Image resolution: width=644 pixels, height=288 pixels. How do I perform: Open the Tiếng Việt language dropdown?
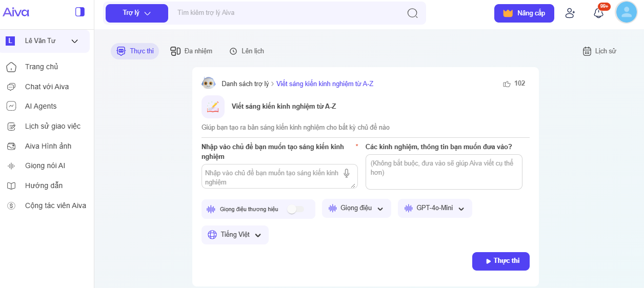coord(235,235)
